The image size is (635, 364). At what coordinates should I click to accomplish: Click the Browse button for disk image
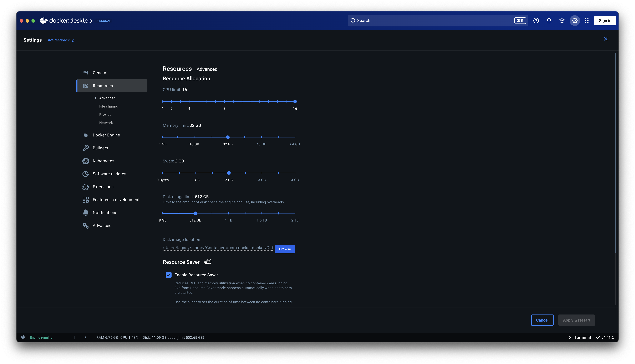285,249
